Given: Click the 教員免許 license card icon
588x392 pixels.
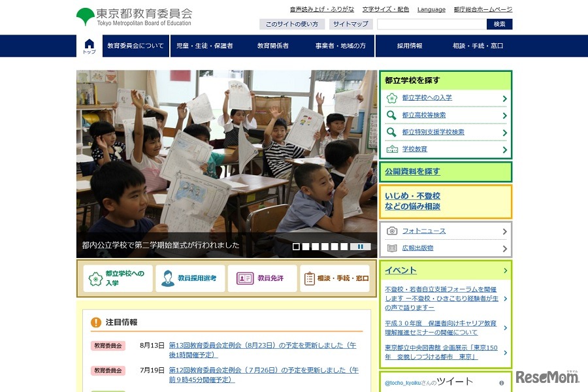Looking at the screenshot, I should tap(243, 278).
